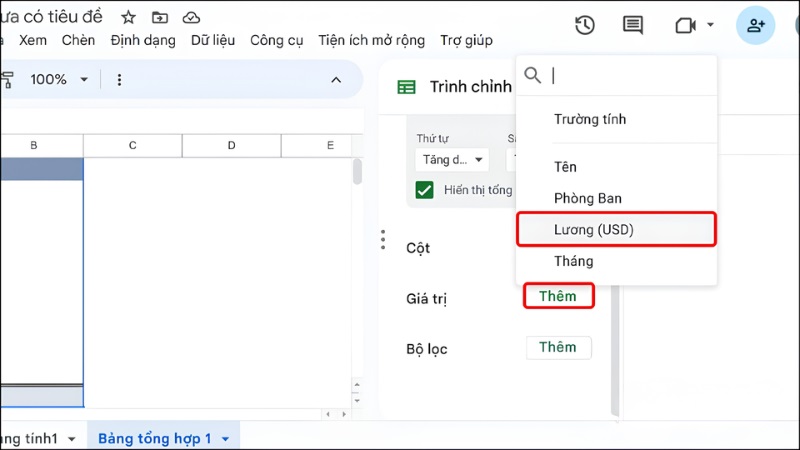
Task: Click the side panel vertical drag handle dots
Action: pos(383,240)
